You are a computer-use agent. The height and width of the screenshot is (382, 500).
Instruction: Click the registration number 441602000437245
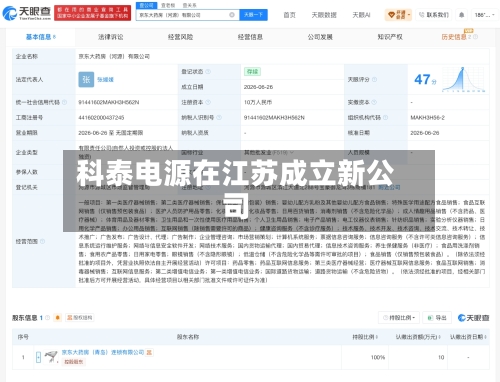(x=101, y=118)
